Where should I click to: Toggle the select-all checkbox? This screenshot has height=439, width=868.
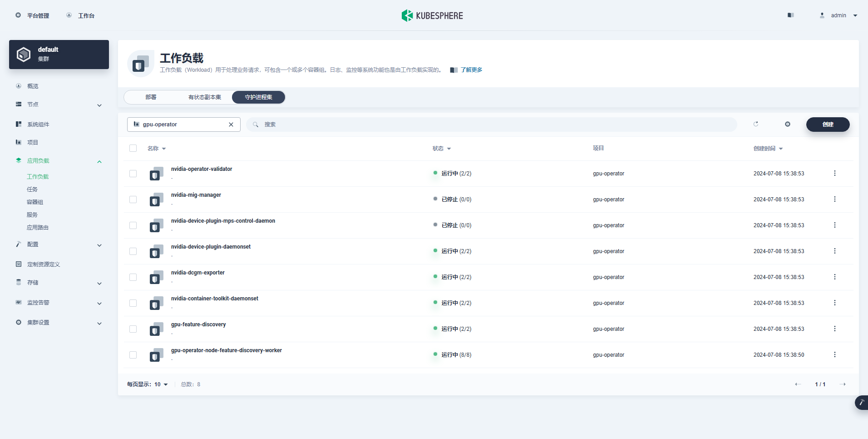point(133,148)
